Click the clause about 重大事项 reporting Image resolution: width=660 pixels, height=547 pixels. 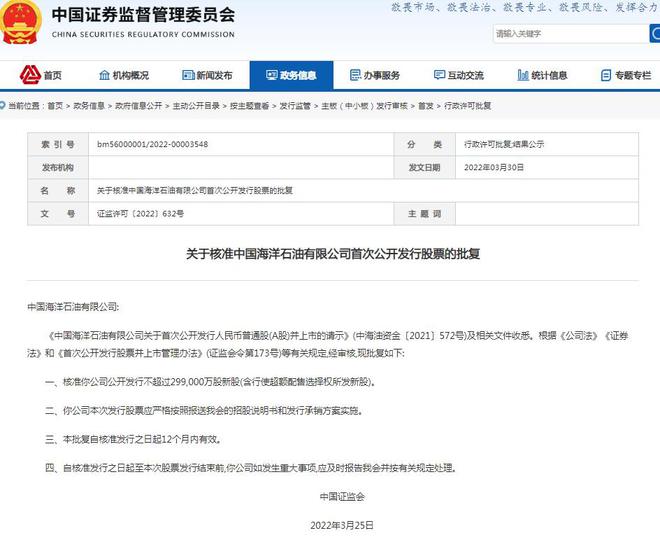point(251,468)
